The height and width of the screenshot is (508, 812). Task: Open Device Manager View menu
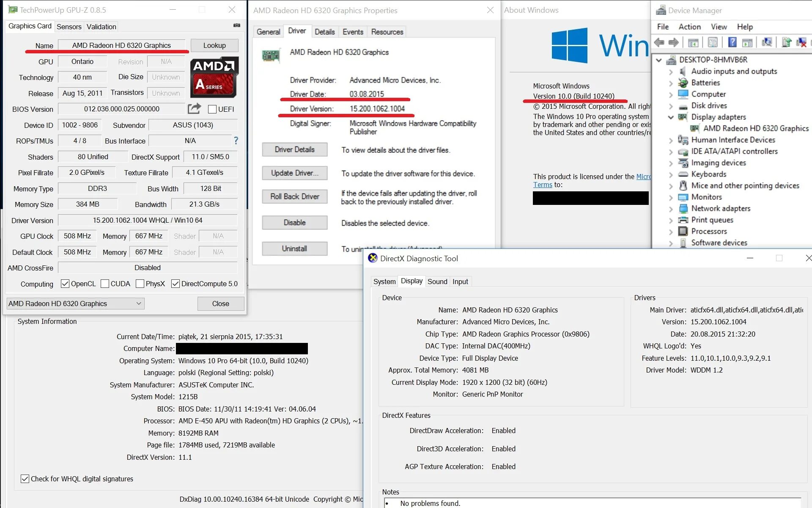(719, 27)
